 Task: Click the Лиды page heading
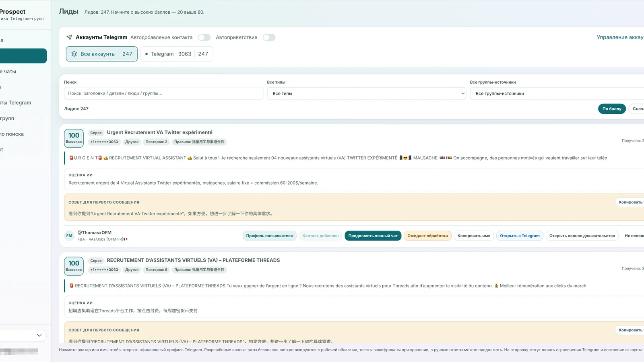point(68,11)
